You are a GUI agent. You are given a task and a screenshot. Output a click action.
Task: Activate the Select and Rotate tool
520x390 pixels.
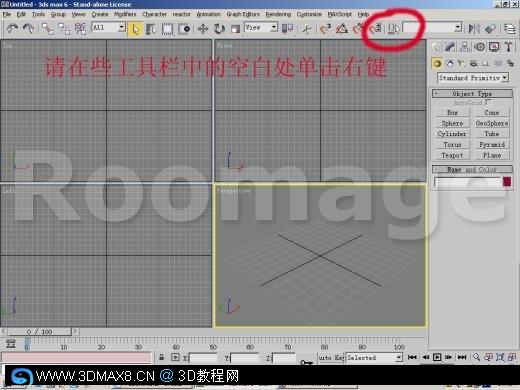[219, 29]
